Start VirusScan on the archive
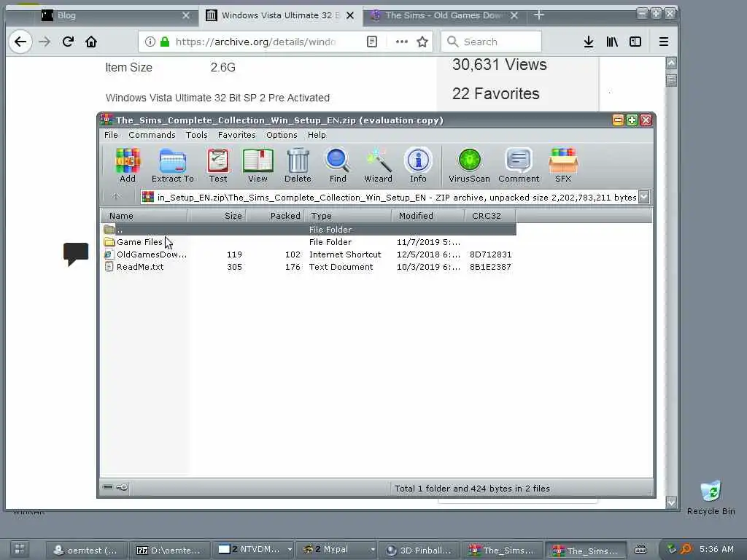747x560 pixels. [469, 166]
